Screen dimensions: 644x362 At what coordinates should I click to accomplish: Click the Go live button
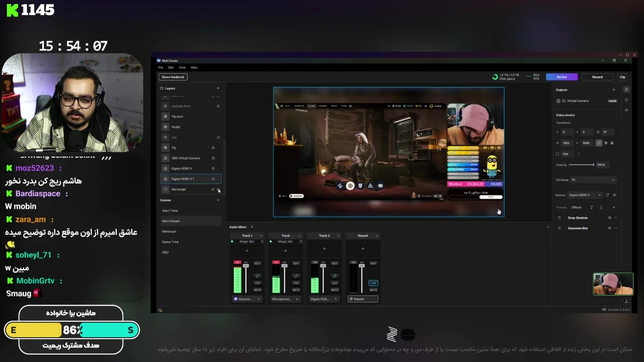[x=561, y=77]
